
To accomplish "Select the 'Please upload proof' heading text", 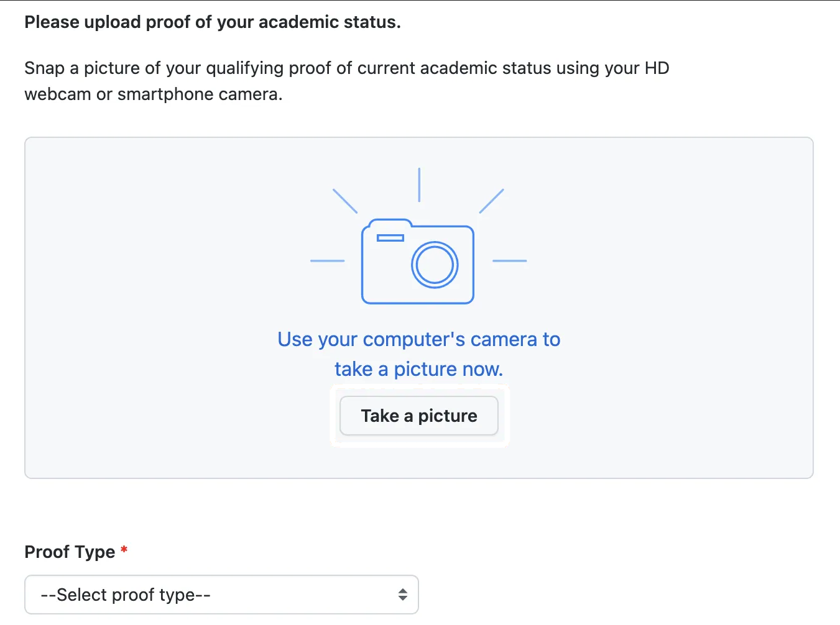I will coord(213,22).
